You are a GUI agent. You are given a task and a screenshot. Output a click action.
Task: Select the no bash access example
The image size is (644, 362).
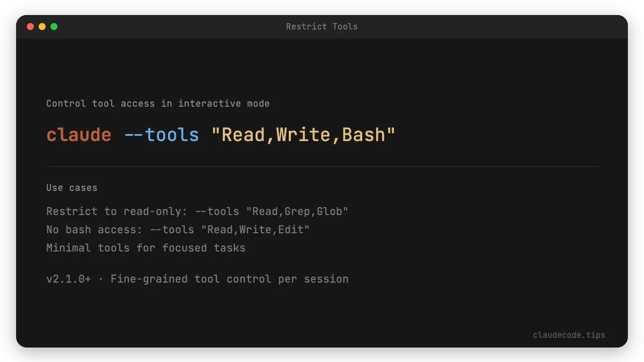[177, 230]
